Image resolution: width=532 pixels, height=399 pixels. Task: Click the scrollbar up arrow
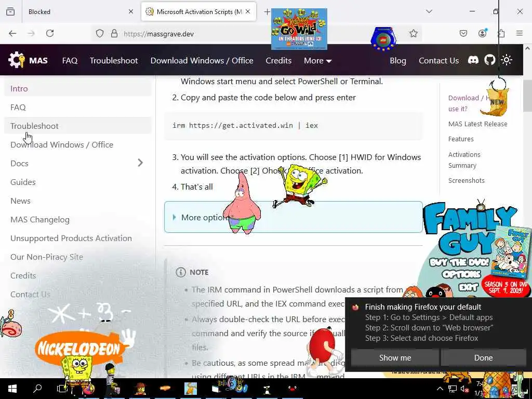click(x=528, y=48)
